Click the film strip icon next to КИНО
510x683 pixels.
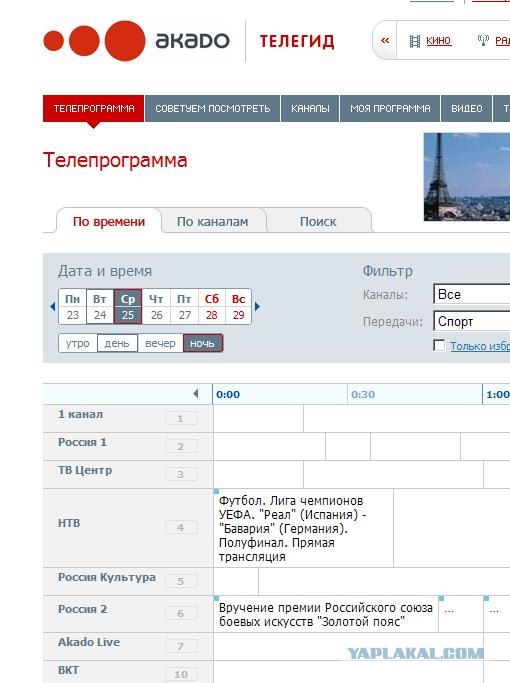(x=415, y=41)
